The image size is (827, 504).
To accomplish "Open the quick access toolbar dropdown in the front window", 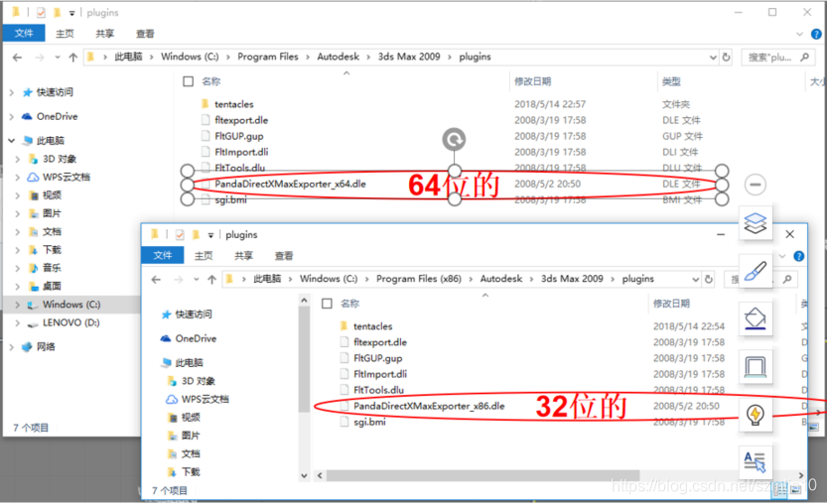I will pos(210,235).
